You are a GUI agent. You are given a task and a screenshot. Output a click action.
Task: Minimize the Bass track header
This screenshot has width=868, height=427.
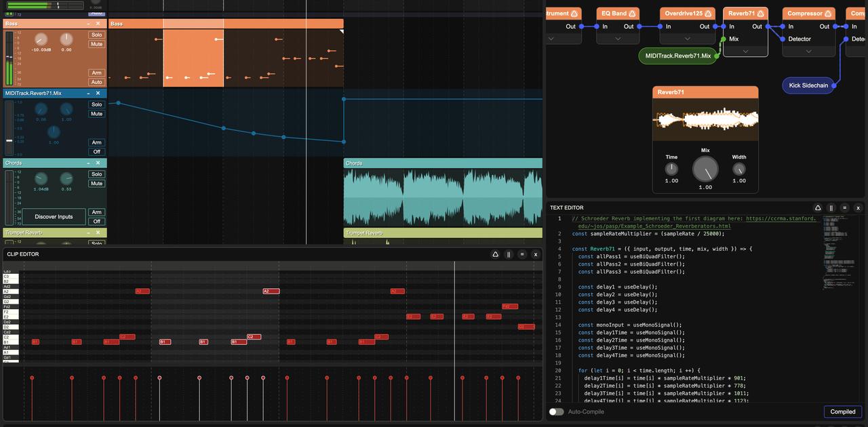point(88,24)
